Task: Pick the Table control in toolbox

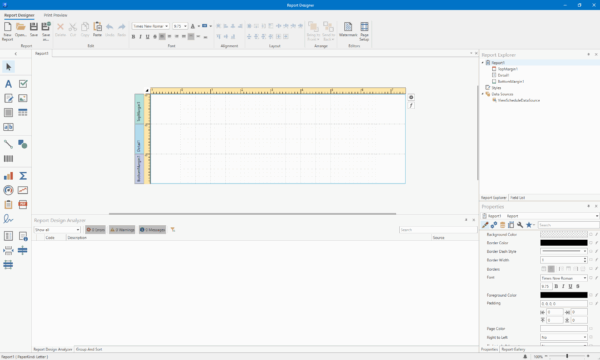Action: tap(23, 112)
